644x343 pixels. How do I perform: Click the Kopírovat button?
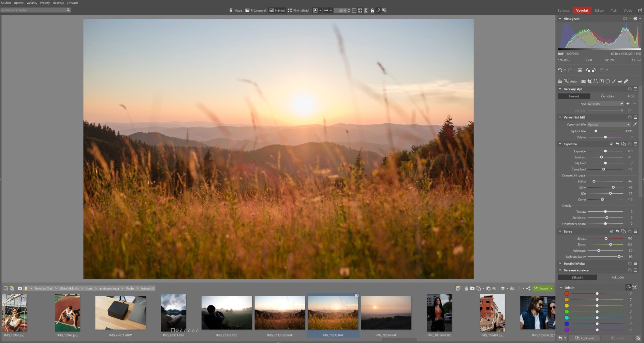[x=584, y=338]
